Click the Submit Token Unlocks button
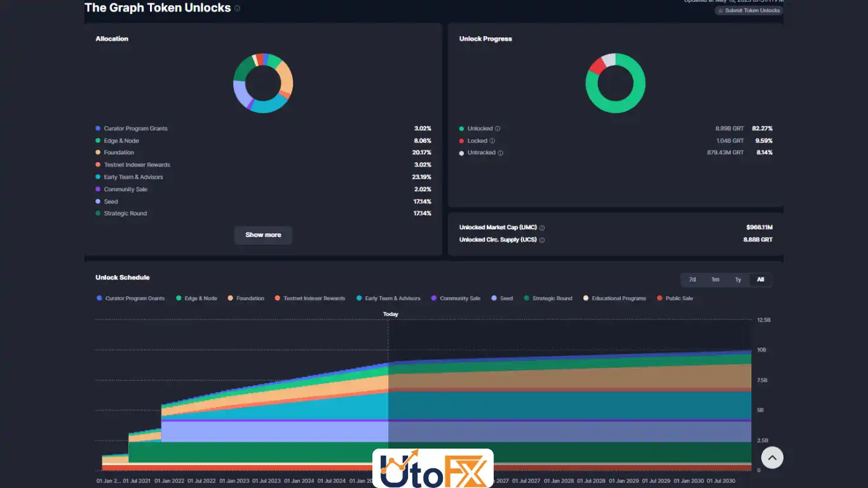Viewport: 868px width, 488px height. tap(749, 11)
